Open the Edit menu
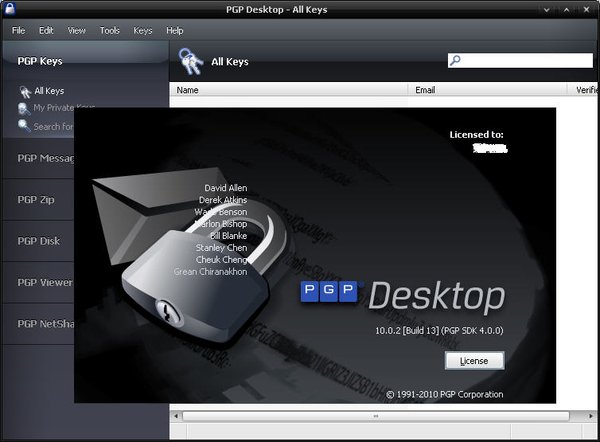This screenshot has width=600, height=442. pyautogui.click(x=46, y=30)
